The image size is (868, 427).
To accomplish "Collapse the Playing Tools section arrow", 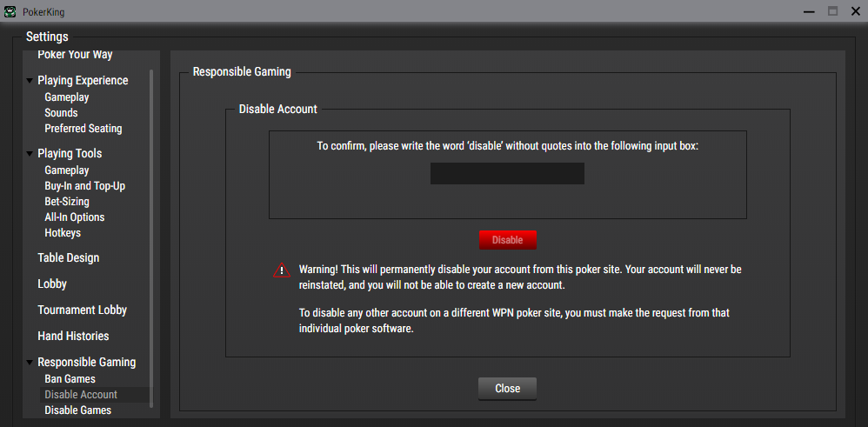I will point(30,154).
